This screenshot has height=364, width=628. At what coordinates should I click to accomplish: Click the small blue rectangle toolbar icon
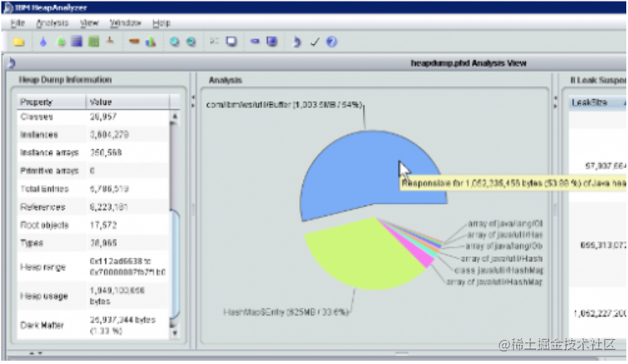(x=255, y=41)
